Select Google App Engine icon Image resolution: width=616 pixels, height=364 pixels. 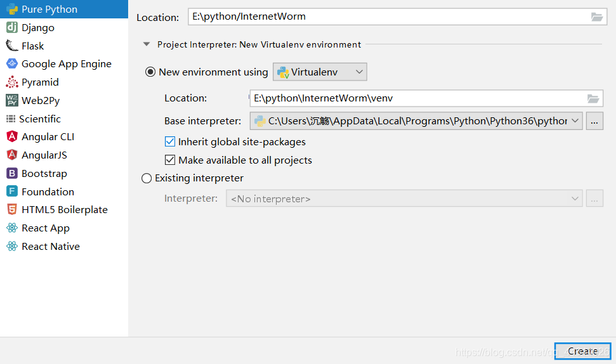point(12,63)
